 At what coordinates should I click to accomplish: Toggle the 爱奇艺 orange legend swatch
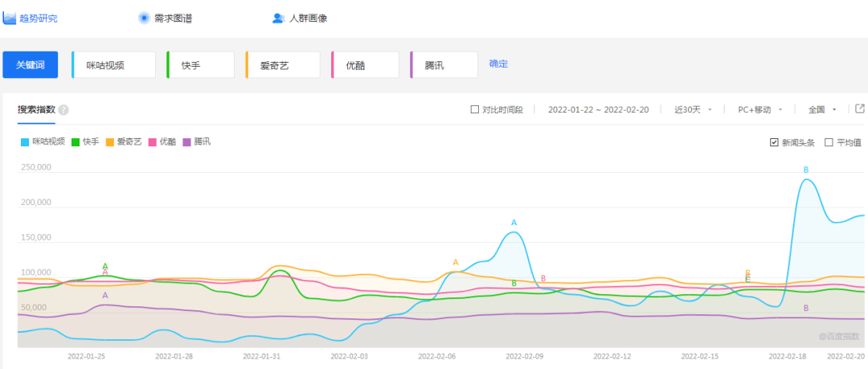[109, 142]
